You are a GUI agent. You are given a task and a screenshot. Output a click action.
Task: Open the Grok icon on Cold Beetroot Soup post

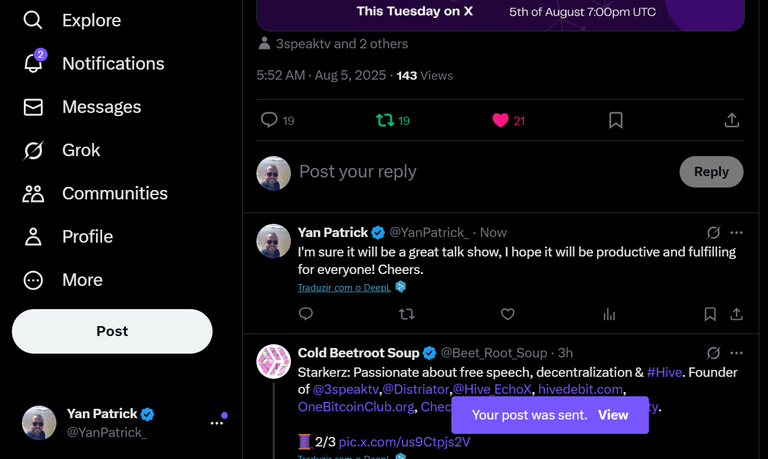pos(713,353)
